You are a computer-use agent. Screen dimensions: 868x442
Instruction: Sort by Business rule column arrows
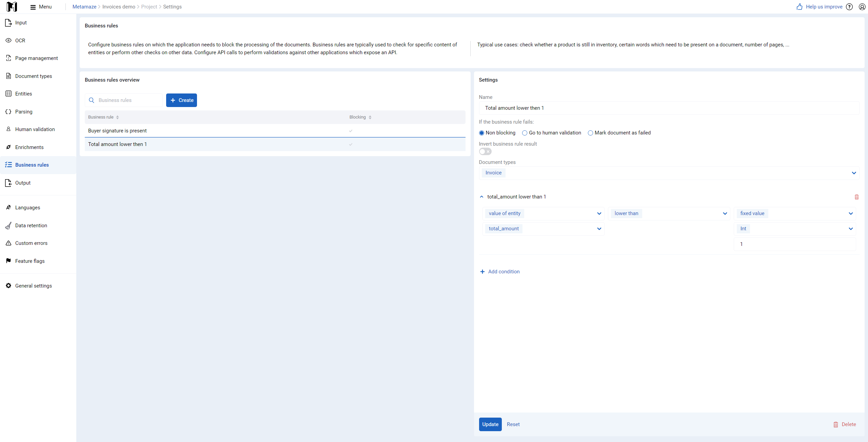click(x=117, y=117)
